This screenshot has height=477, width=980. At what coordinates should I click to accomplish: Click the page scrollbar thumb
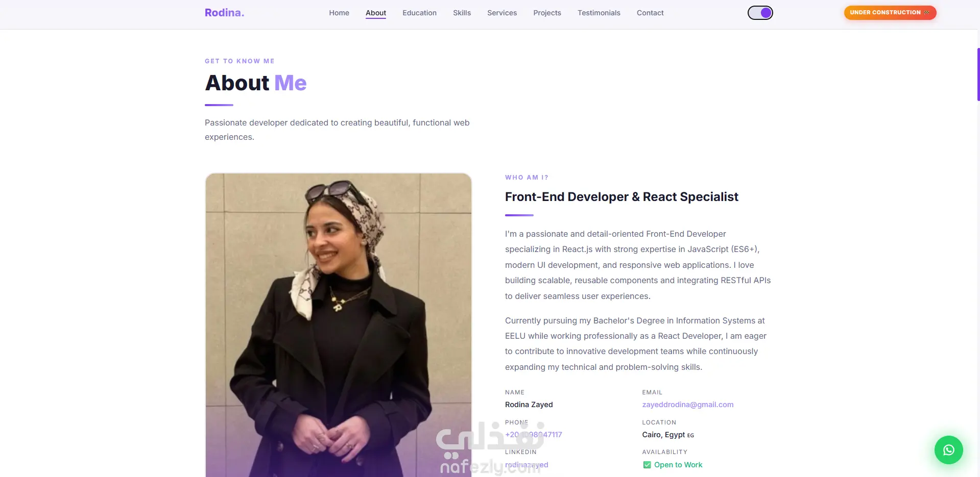point(978,74)
